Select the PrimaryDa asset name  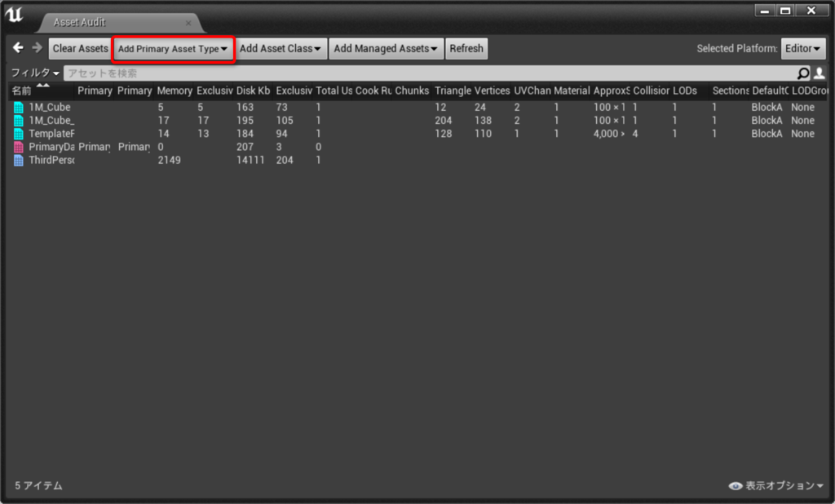pyautogui.click(x=51, y=147)
